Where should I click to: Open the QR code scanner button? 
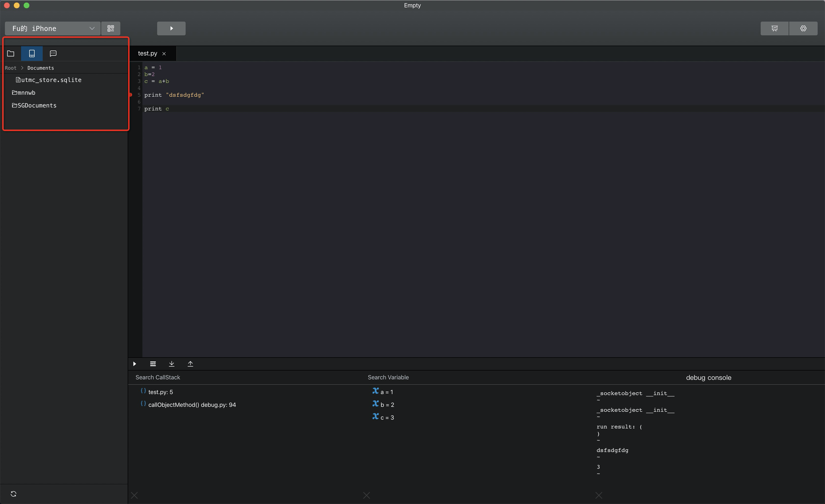(x=111, y=28)
